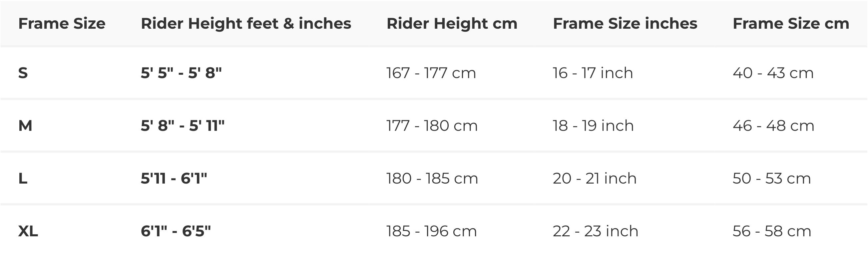Select the 5' 8" - 5' 11" height cell
Viewport: 868px width, 265px height.
click(183, 125)
